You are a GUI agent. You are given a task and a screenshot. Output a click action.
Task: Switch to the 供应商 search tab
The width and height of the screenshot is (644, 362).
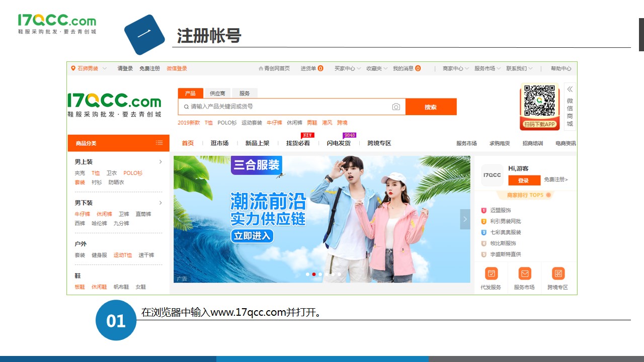217,94
